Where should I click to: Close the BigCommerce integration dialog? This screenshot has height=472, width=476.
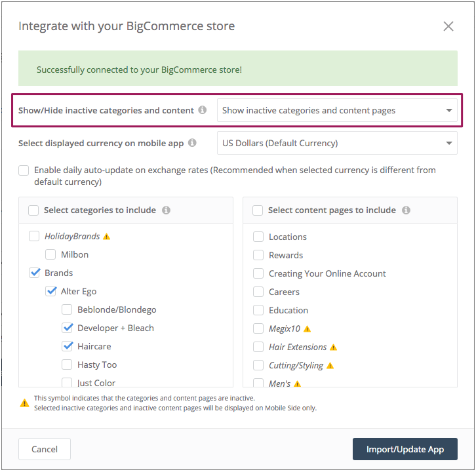[448, 26]
